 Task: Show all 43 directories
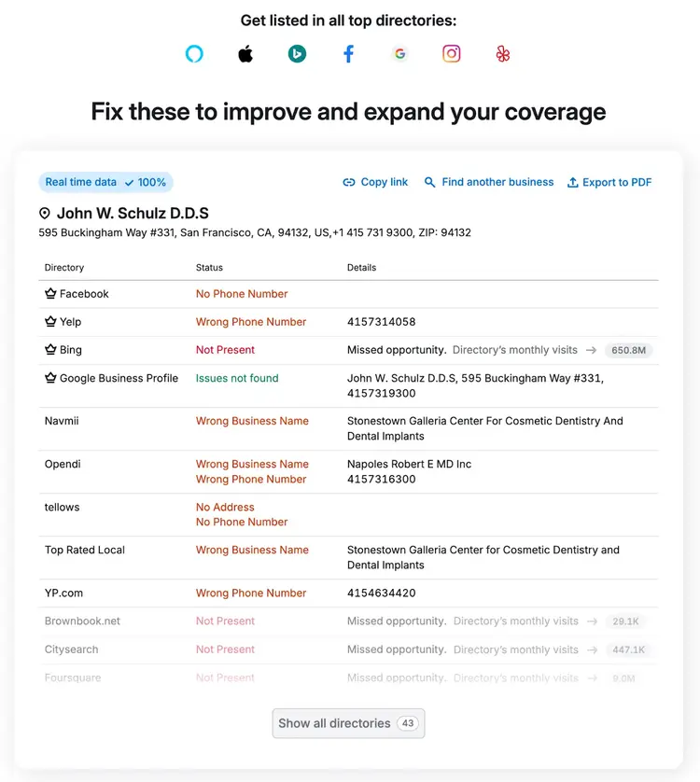point(349,723)
